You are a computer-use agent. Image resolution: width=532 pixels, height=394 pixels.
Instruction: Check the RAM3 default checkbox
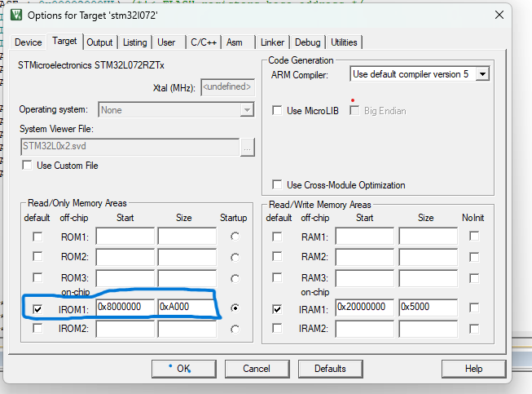point(277,277)
